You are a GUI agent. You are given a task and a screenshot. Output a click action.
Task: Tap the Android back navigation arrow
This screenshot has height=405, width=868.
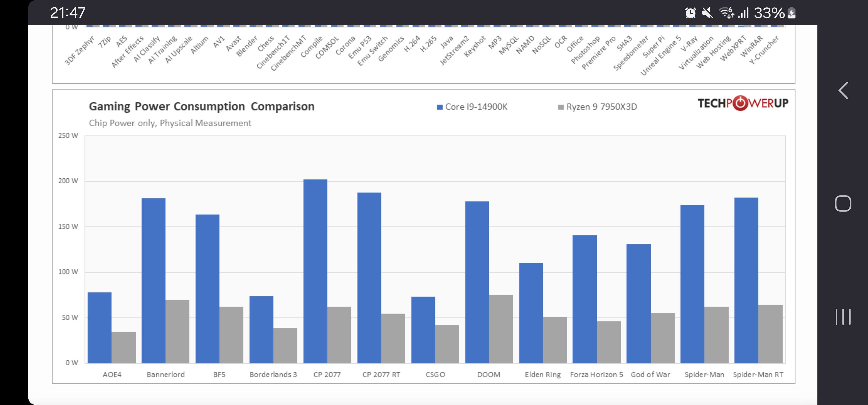843,90
